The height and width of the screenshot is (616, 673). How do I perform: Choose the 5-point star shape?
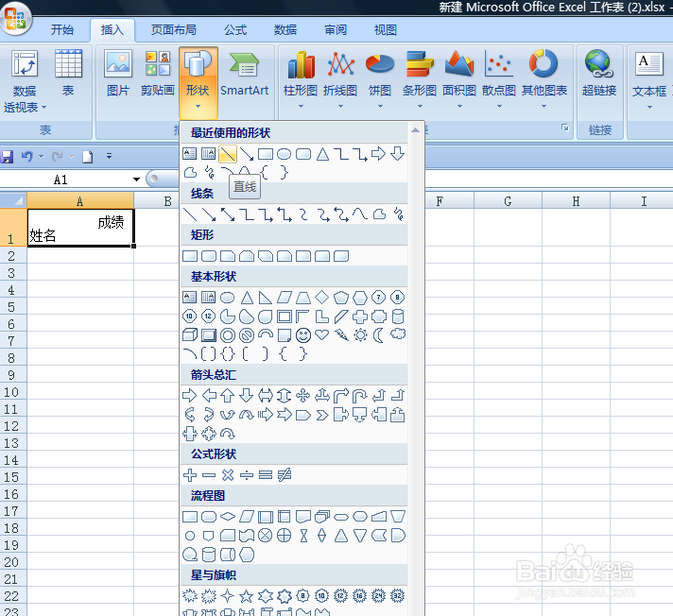pos(246,595)
